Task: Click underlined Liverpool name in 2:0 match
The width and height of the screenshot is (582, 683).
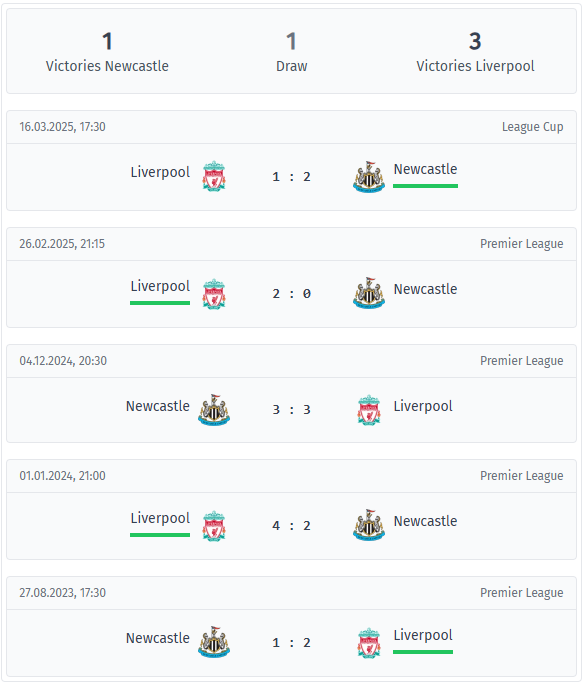Action: 160,287
